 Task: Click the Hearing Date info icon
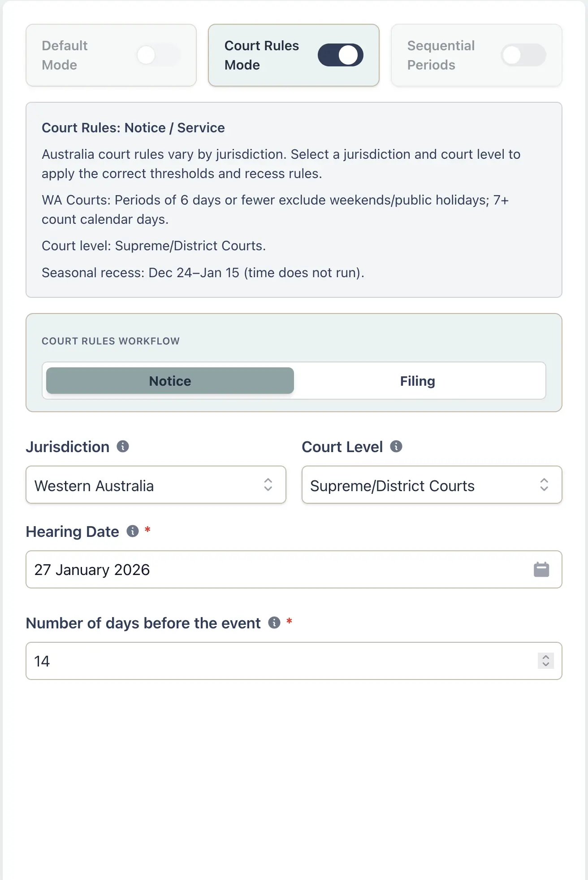(x=133, y=531)
